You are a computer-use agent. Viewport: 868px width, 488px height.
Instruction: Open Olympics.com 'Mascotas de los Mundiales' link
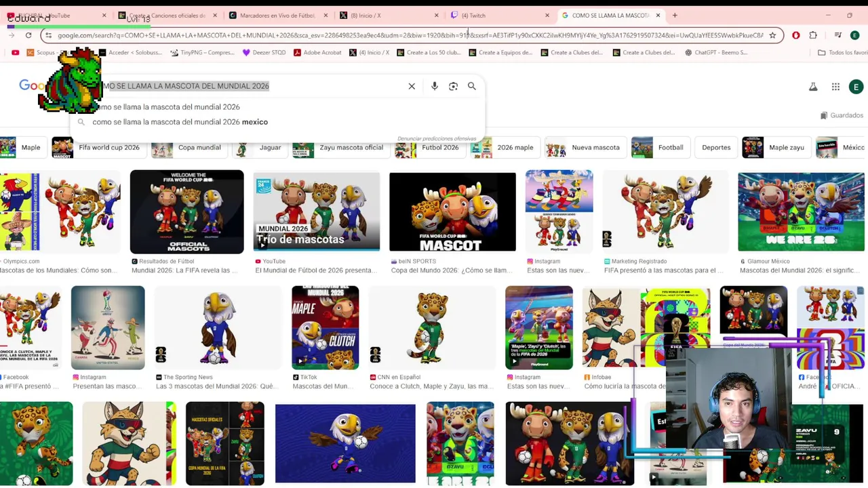coord(58,270)
